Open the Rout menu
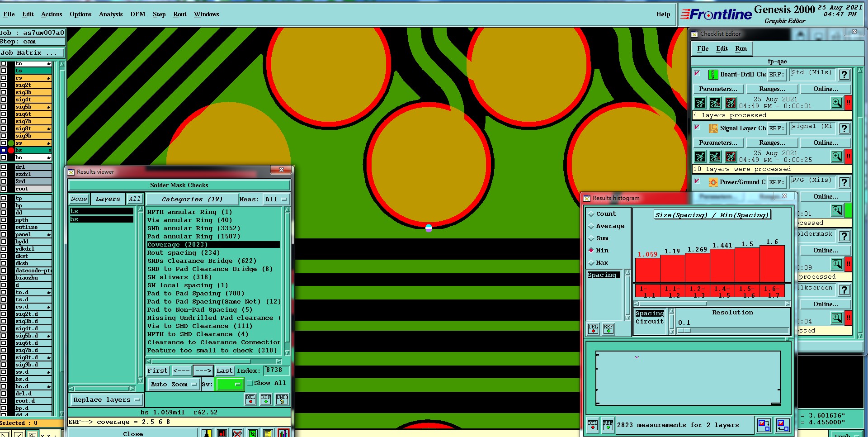Image resolution: width=868 pixels, height=437 pixels. tap(180, 14)
